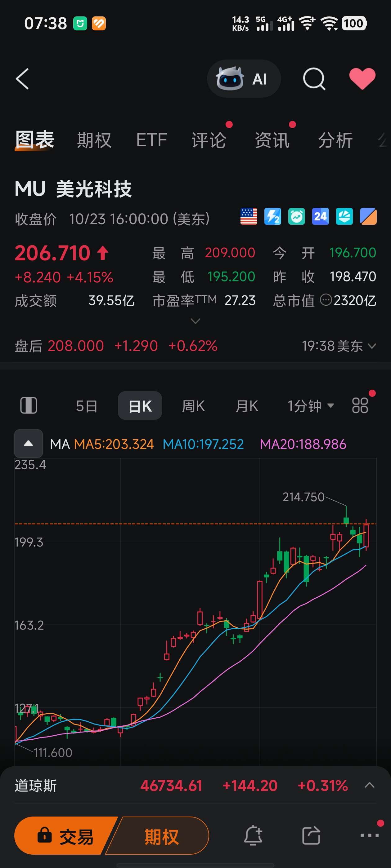
Task: Tap the 46734.61 Dow Jones value
Action: (x=171, y=786)
